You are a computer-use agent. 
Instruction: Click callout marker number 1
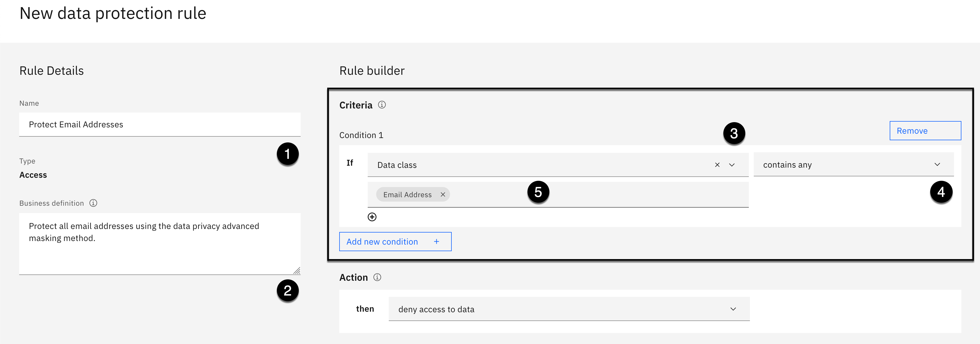tap(288, 154)
